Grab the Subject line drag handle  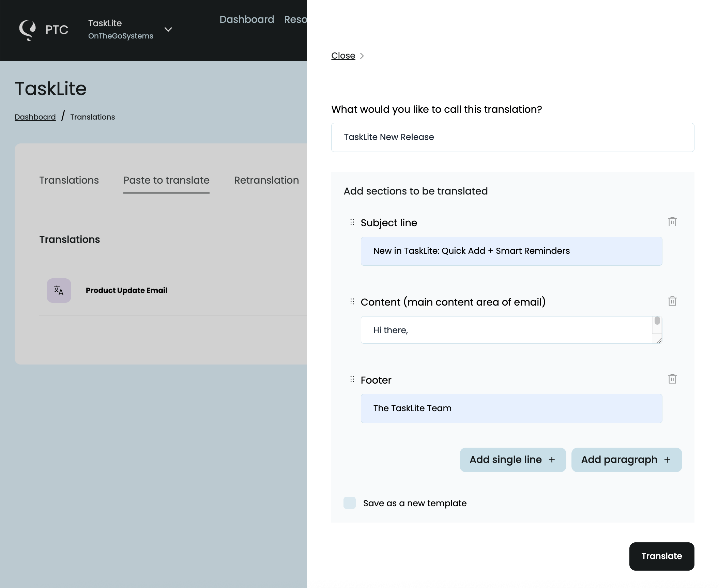[352, 222]
